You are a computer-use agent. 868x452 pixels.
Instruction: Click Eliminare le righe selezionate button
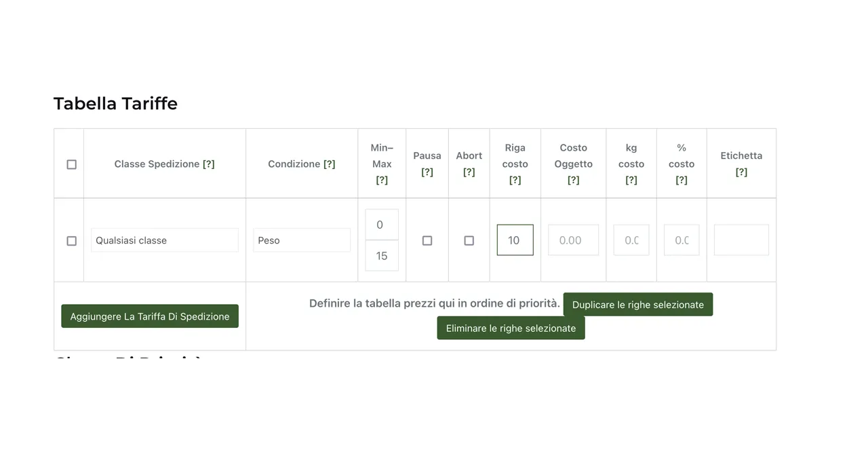pos(511,328)
